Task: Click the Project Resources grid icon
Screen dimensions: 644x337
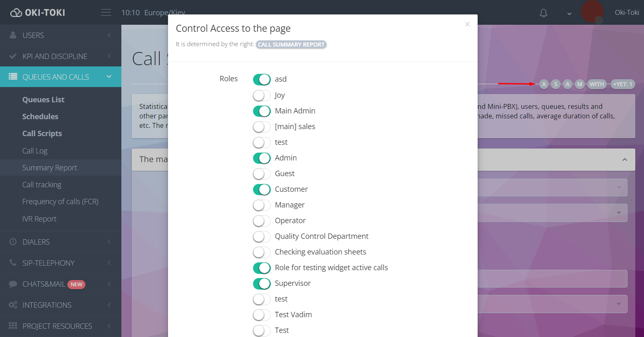Action: [13, 326]
